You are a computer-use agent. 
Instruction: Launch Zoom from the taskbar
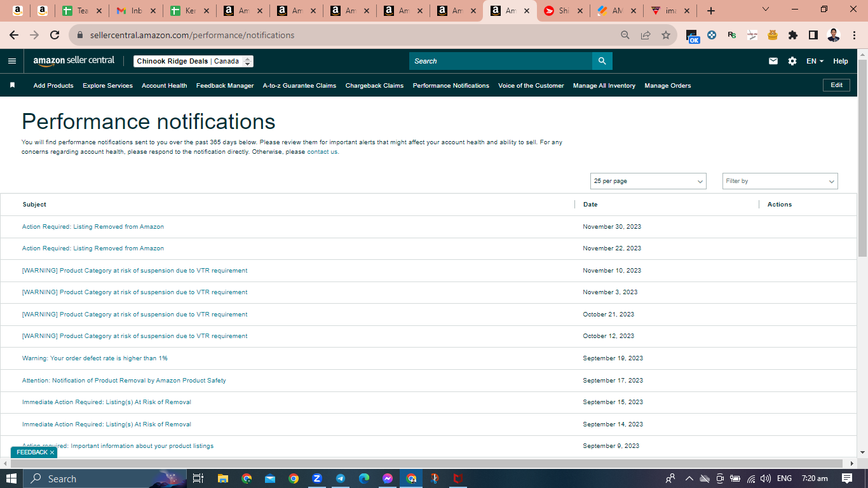pos(317,478)
